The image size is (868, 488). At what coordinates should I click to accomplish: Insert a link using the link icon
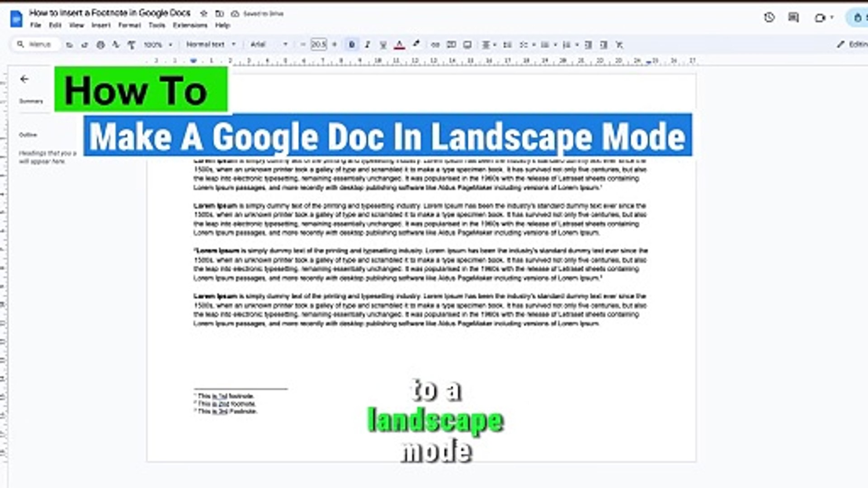[435, 45]
